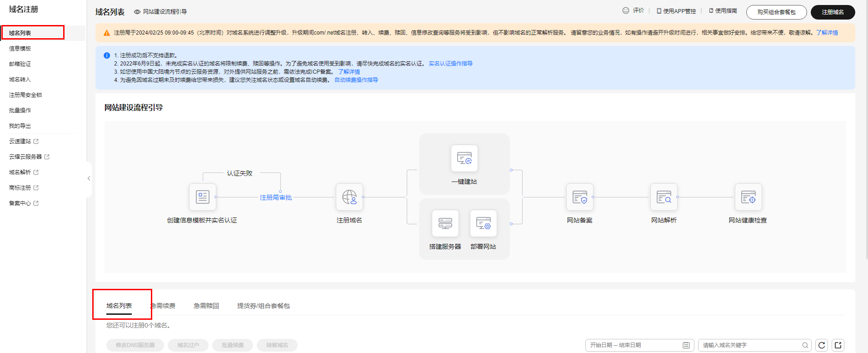868x353 pixels.
Task: Switch to the 急需赎回 tab
Action: point(206,306)
